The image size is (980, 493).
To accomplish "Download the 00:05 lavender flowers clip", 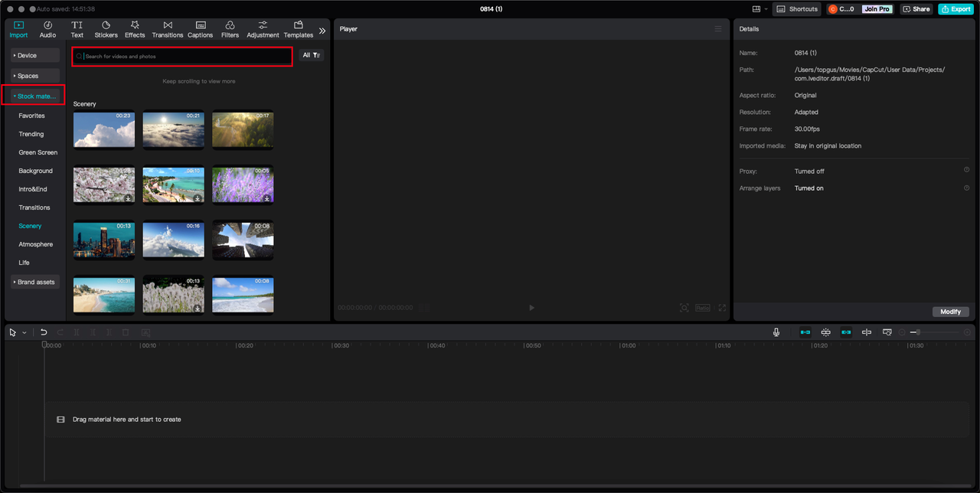I will 267,198.
